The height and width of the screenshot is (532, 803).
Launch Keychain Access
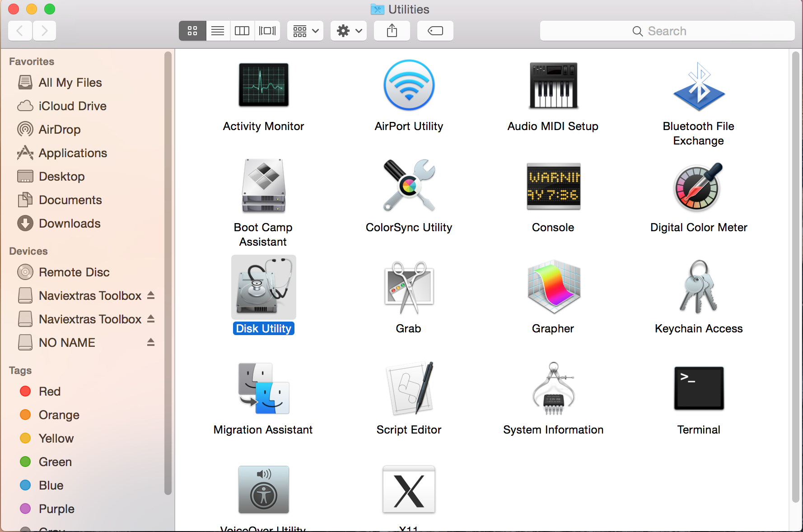click(698, 287)
